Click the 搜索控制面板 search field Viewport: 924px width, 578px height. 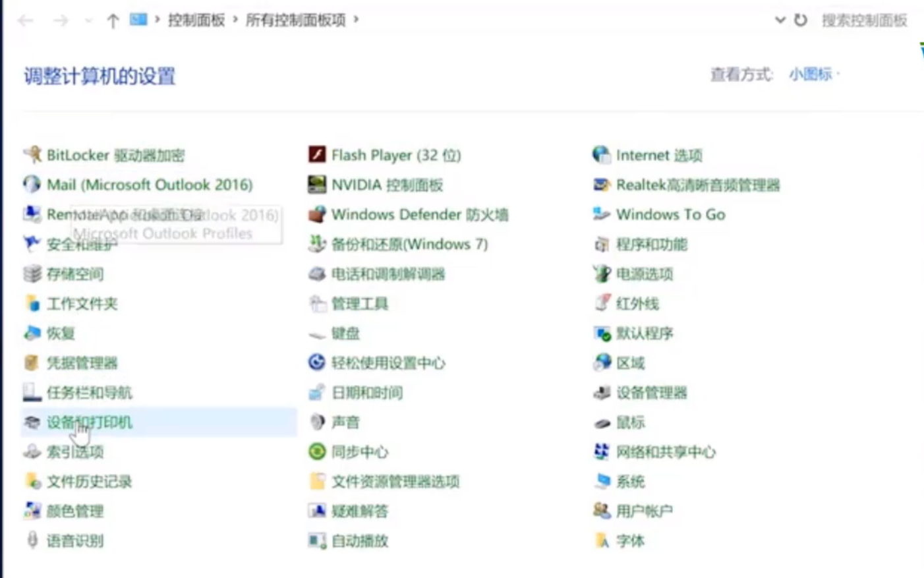coord(863,20)
